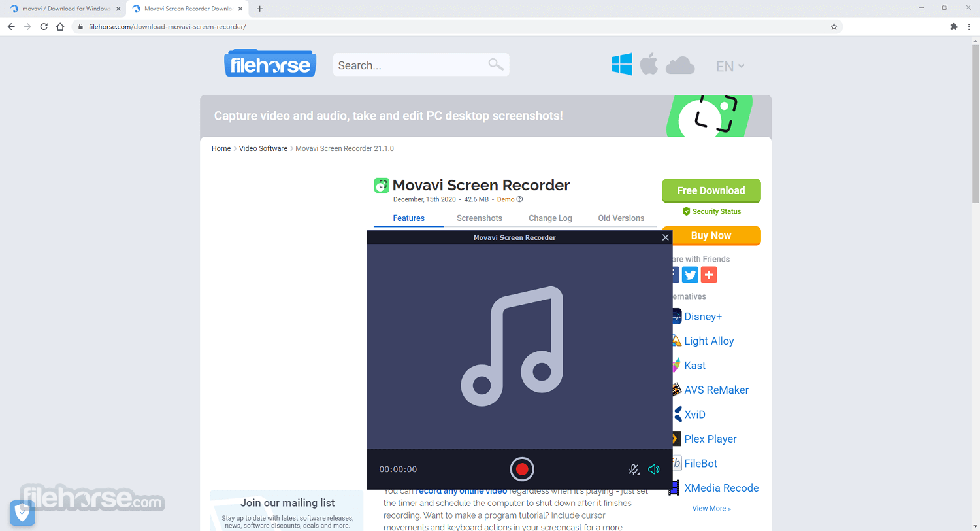Click the top banner about capturing video
This screenshot has width=980, height=531.
pos(485,116)
